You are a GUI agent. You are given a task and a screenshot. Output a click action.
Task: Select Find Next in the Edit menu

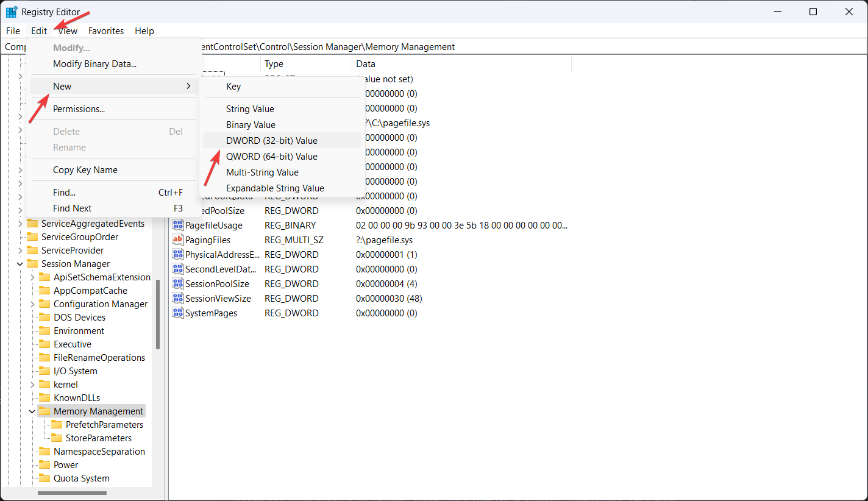click(x=114, y=208)
